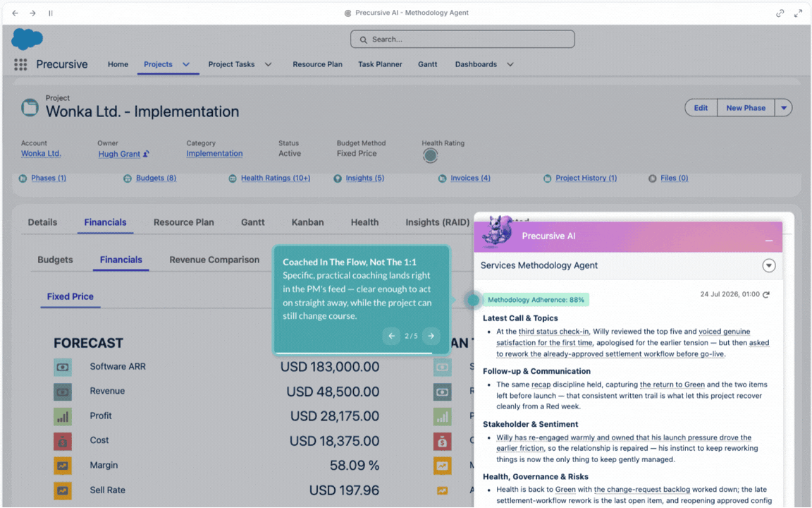Switch to the Insights (RAID) tab
Viewport: 812px width, 508px height.
tap(438, 222)
